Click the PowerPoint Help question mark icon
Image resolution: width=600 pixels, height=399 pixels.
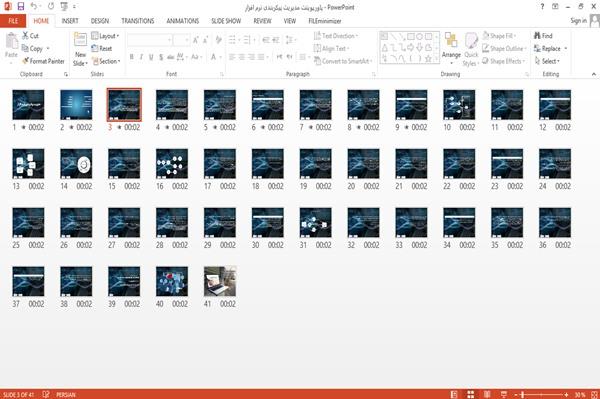click(542, 7)
